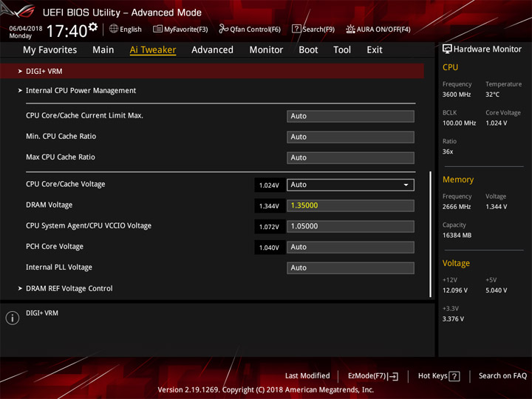Click the Internal PLL Voltage label
532x399 pixels.
click(x=59, y=267)
